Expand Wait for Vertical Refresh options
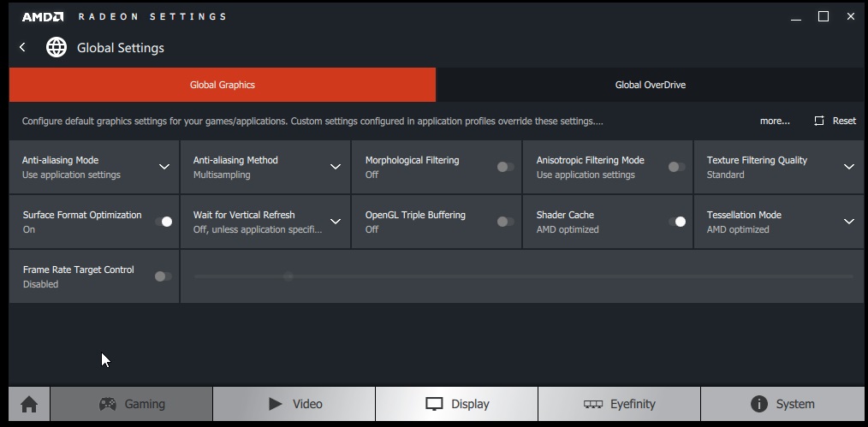This screenshot has height=427, width=868. 336,222
